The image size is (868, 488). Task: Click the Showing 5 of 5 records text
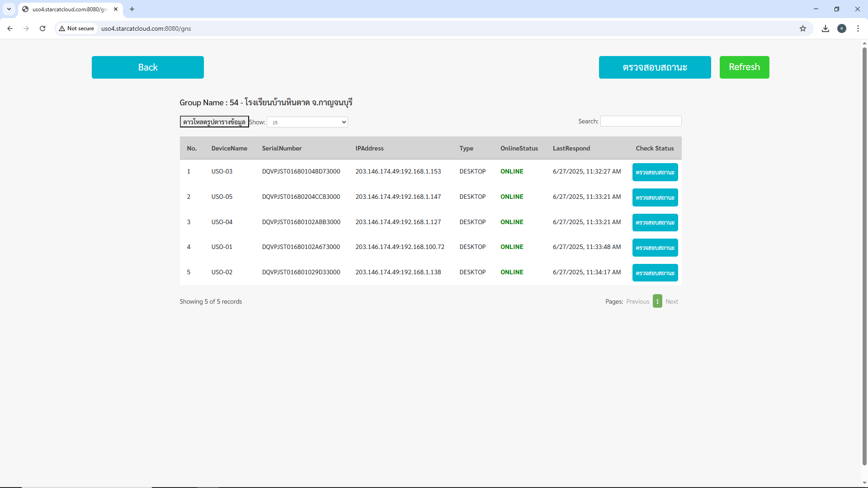point(211,301)
